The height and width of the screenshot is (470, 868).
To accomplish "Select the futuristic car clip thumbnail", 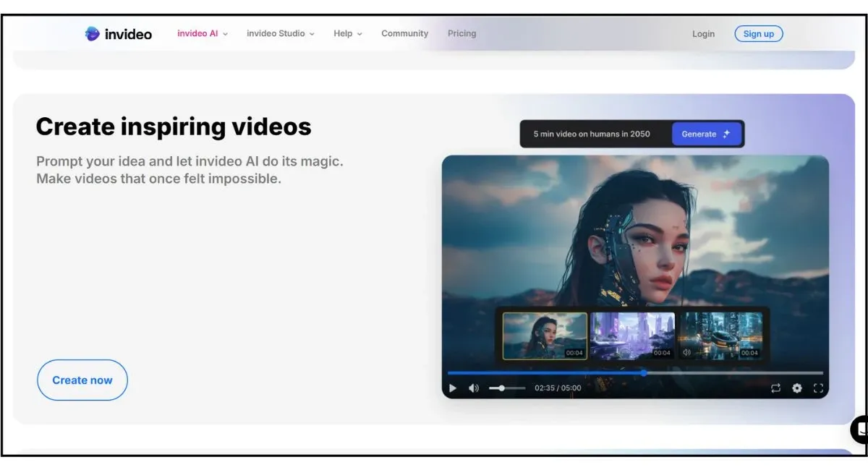I will [x=720, y=336].
